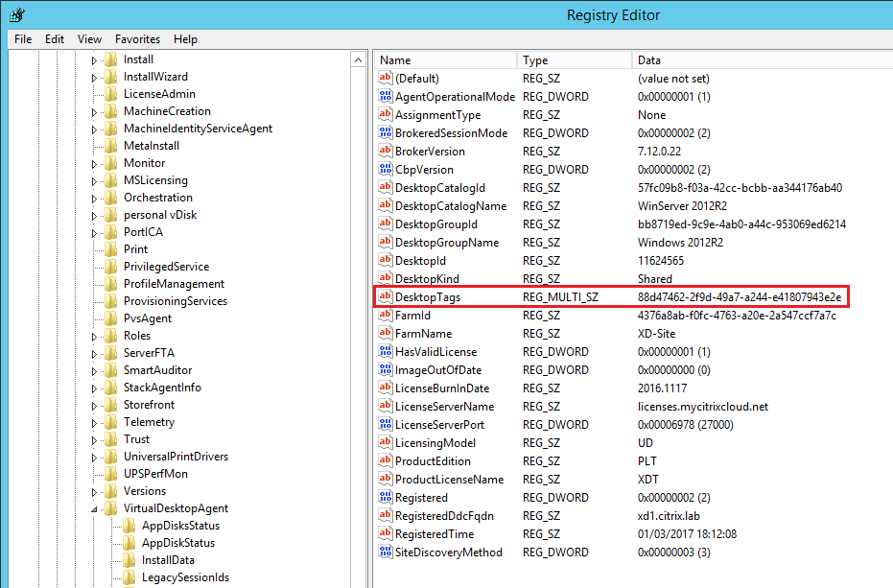Open the View menu
This screenshot has height=588, width=893.
click(89, 39)
